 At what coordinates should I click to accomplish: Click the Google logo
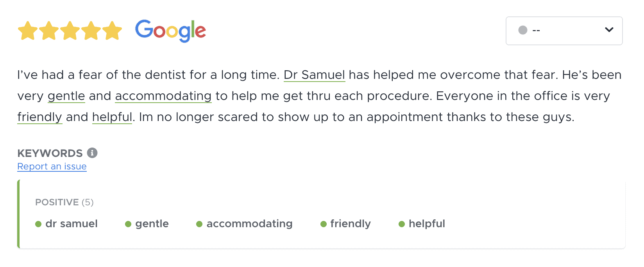tap(170, 30)
